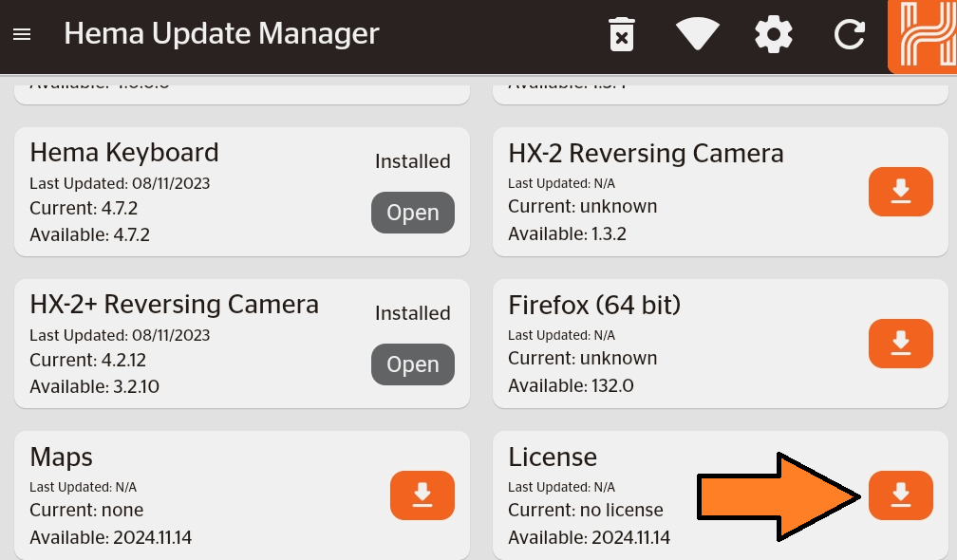Click 'Installed' status on Hema Keyboard
Image resolution: width=957 pixels, height=560 pixels.
pos(413,161)
